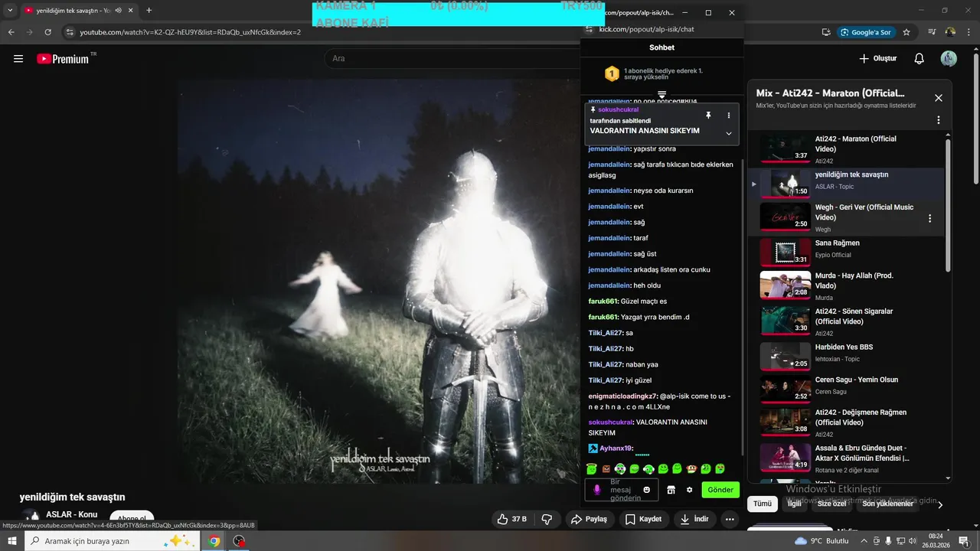Bookmark this page with star icon
This screenshot has width=980, height=551.
pos(906,32)
